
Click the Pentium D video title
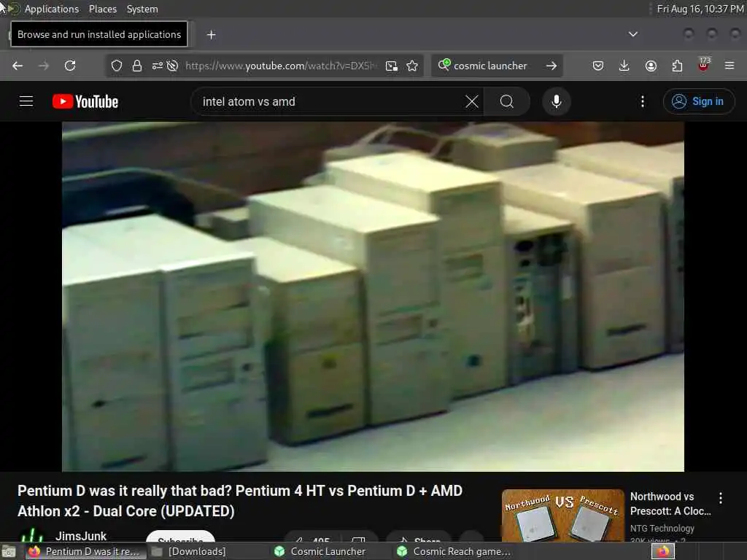[239, 501]
